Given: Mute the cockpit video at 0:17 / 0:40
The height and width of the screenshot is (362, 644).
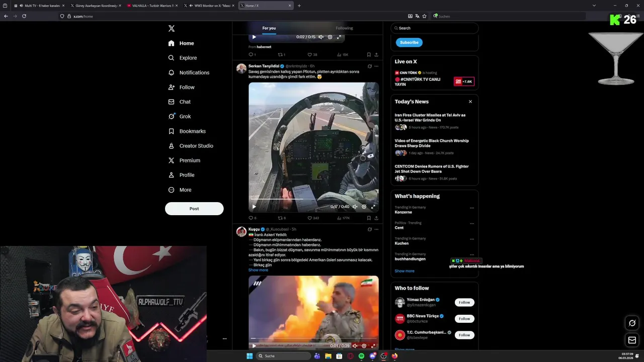Looking at the screenshot, I should coord(355,207).
